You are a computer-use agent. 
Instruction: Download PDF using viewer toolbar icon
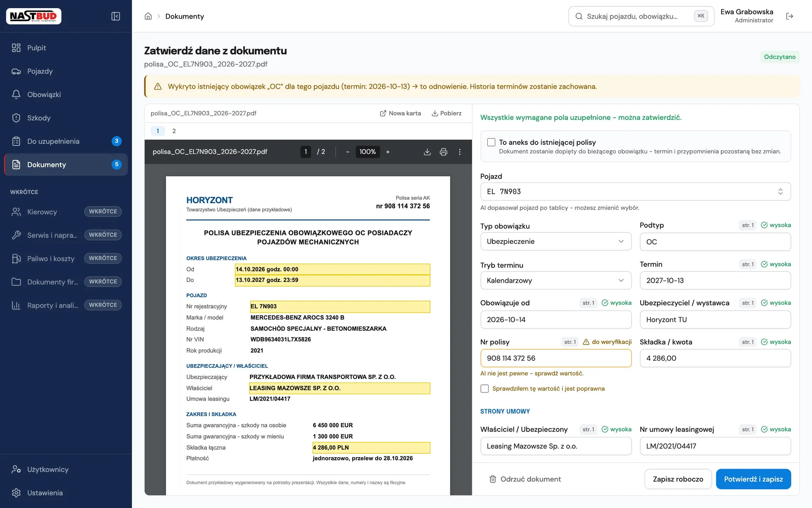pos(427,152)
